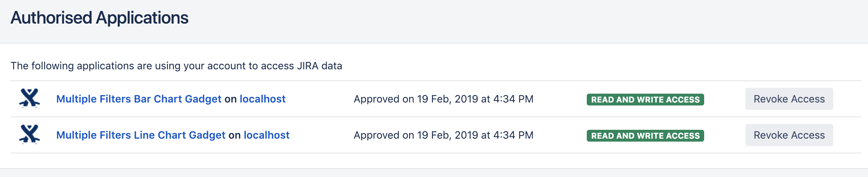Revoke access for the Line Chart Gadget

789,135
